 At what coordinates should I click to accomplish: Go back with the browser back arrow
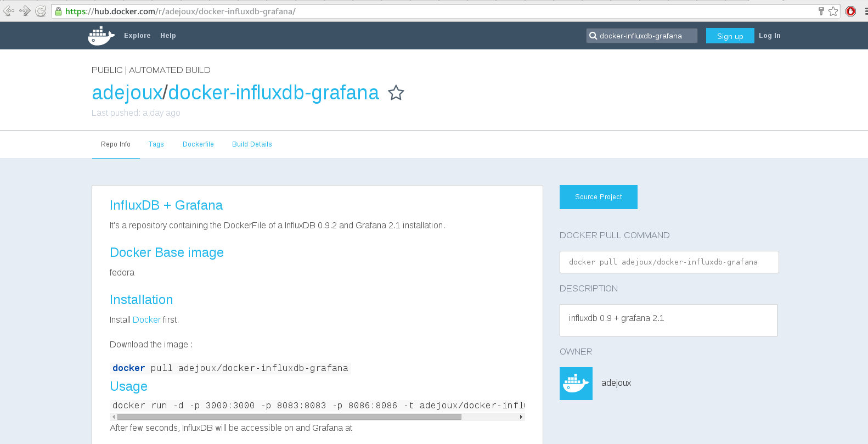(9, 11)
